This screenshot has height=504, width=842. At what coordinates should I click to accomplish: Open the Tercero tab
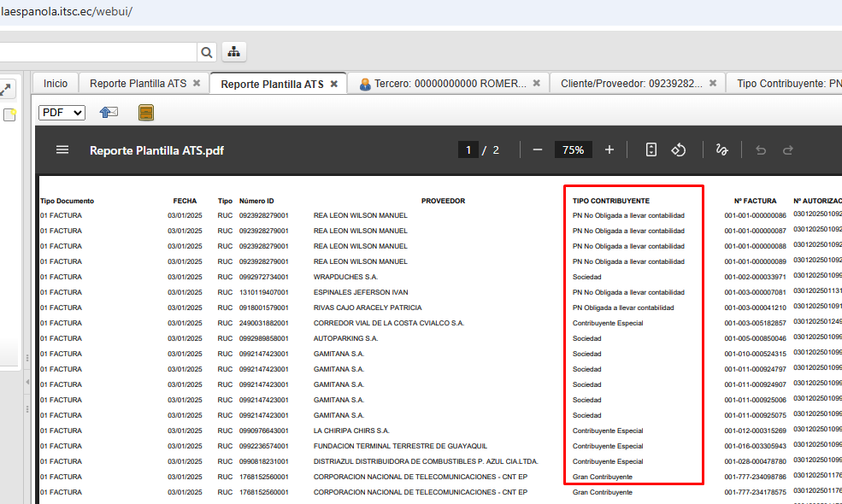(442, 84)
